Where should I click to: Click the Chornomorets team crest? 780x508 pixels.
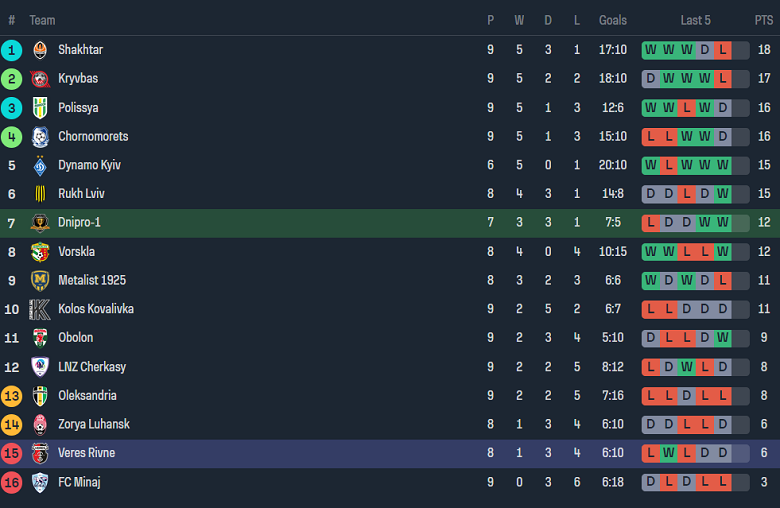click(40, 137)
